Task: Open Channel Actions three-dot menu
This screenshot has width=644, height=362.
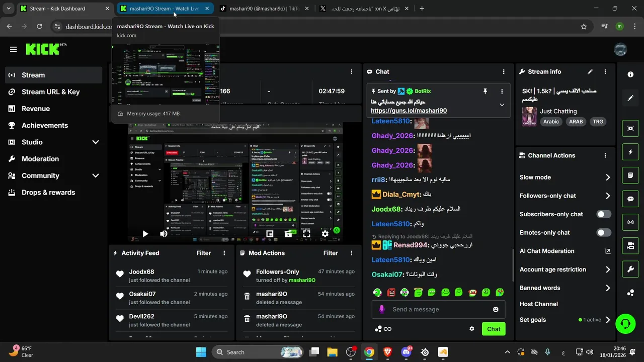Action: click(605, 156)
